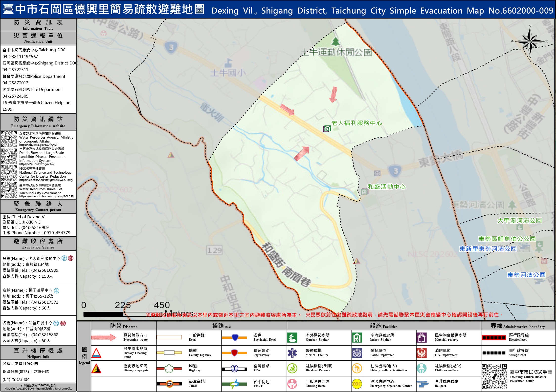Click the Emergency Operation Center EOC legend icon
Image resolution: width=556 pixels, height=392 pixels.
(x=357, y=384)
